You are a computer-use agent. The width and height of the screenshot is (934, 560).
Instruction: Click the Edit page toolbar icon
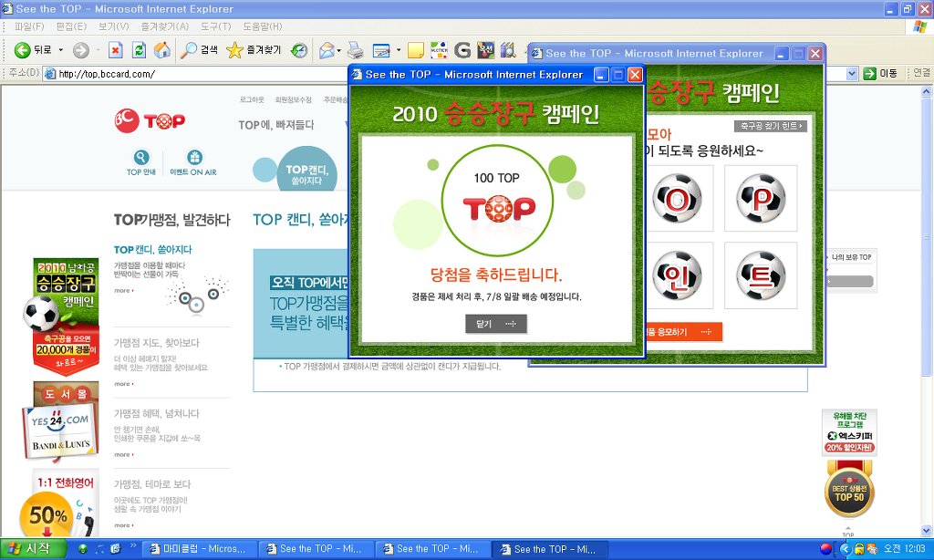pyautogui.click(x=381, y=51)
